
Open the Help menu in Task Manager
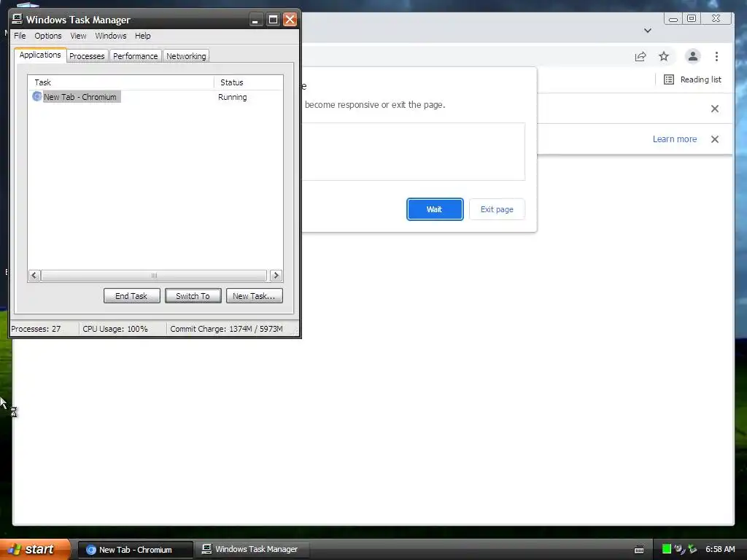click(x=142, y=36)
